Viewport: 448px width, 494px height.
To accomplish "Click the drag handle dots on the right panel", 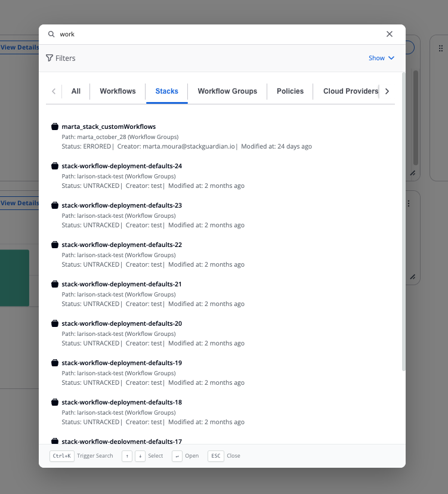I will (440, 48).
